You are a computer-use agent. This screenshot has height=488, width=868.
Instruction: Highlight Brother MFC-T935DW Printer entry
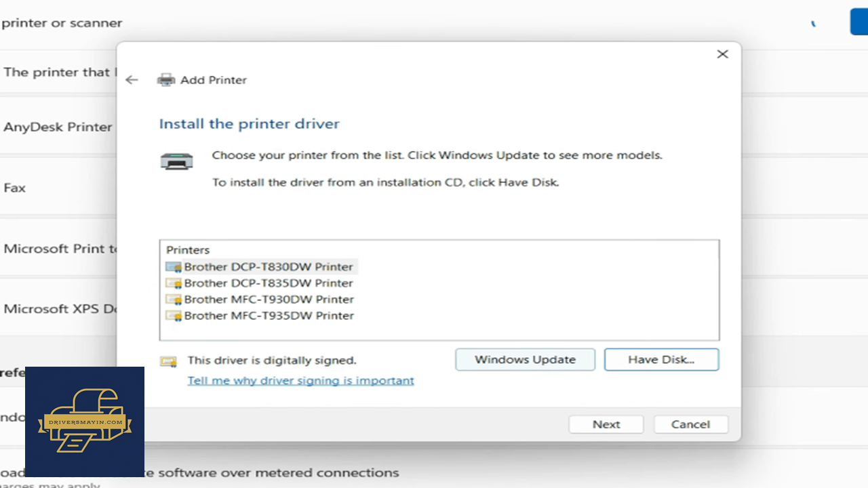point(260,316)
